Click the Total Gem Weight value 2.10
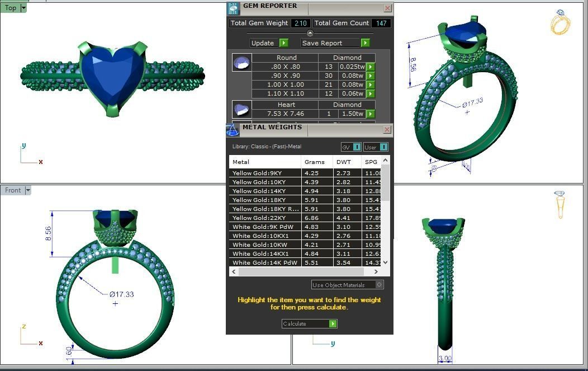 [300, 24]
